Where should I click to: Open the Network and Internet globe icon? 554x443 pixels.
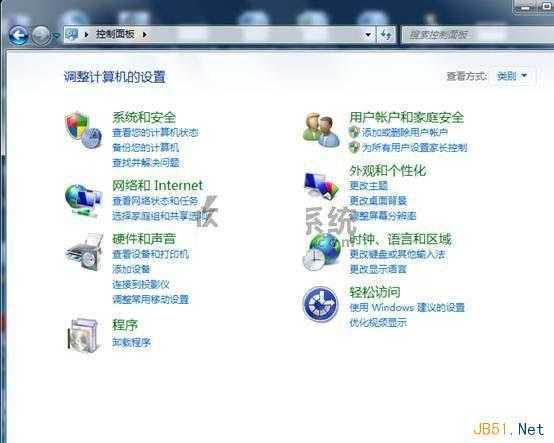click(x=83, y=200)
